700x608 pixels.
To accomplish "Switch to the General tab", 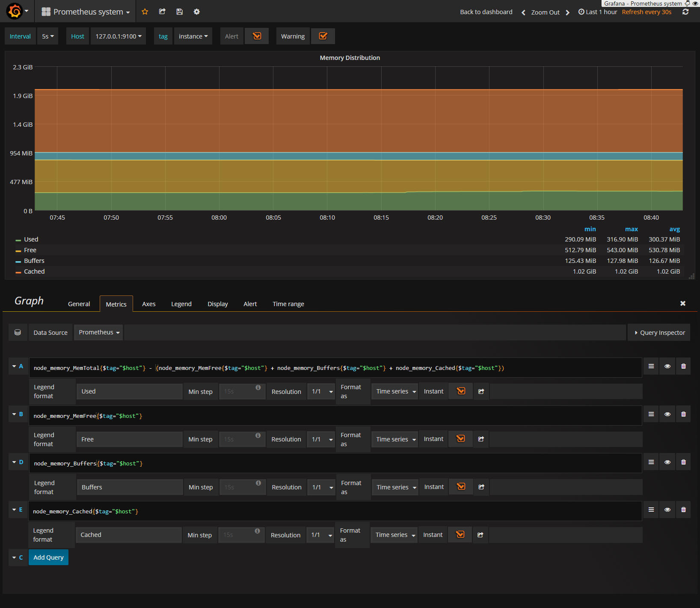I will 79,304.
